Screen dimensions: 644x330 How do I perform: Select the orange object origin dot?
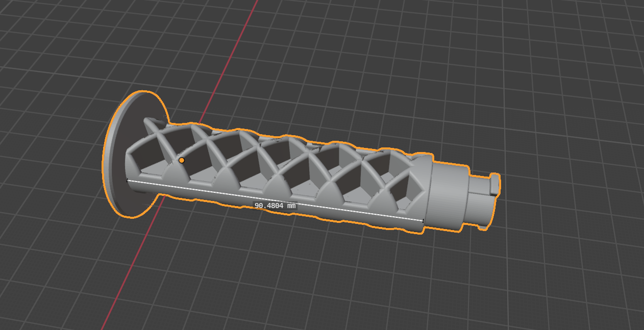181,160
